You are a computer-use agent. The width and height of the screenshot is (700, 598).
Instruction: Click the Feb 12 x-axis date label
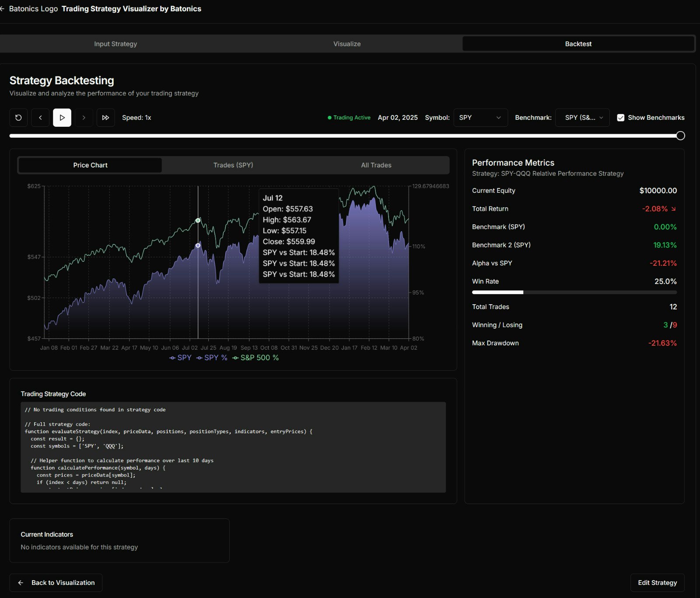click(x=369, y=348)
